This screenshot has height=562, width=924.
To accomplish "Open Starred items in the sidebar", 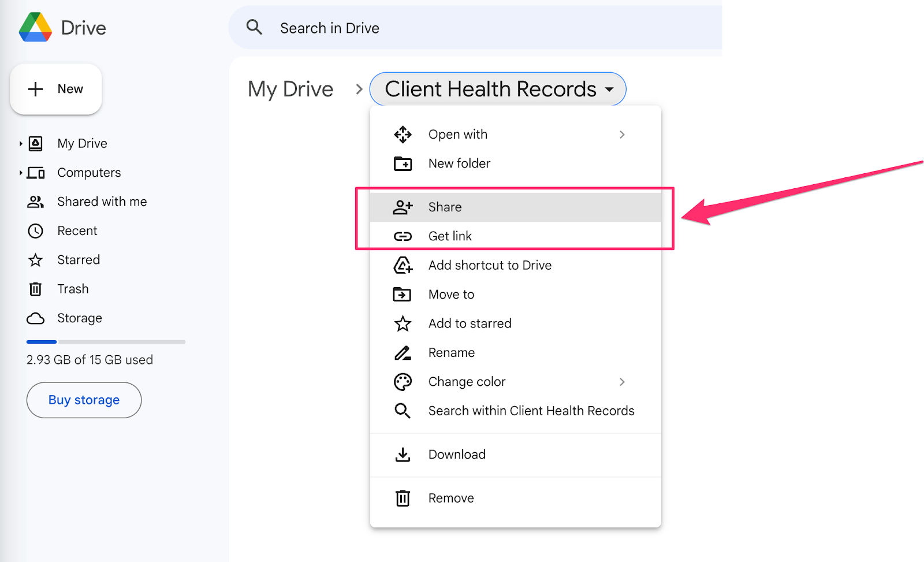I will point(79,259).
